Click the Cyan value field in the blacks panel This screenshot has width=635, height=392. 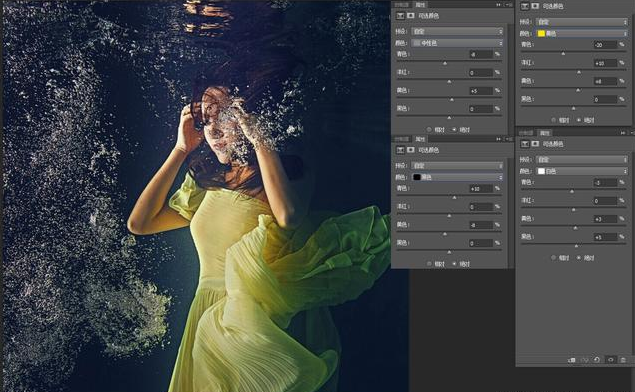(481, 189)
